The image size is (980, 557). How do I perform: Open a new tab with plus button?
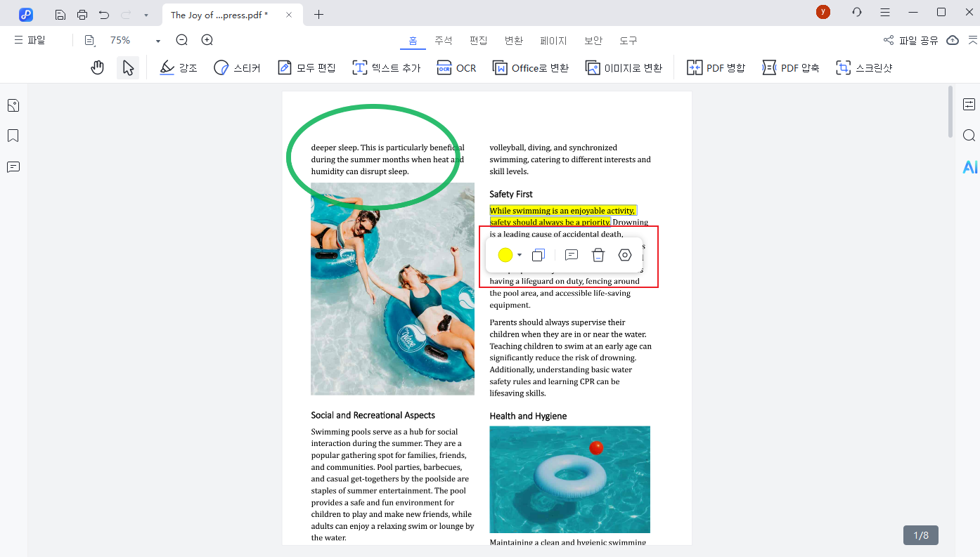point(318,15)
